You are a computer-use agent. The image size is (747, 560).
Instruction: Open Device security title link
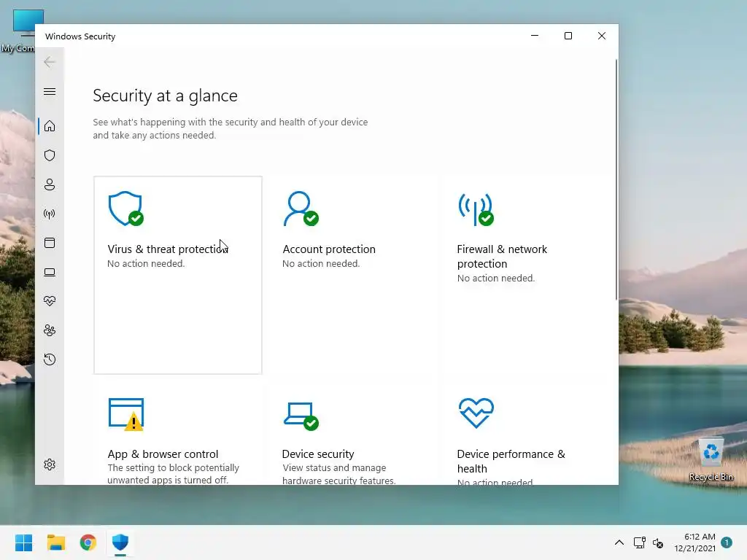318,454
